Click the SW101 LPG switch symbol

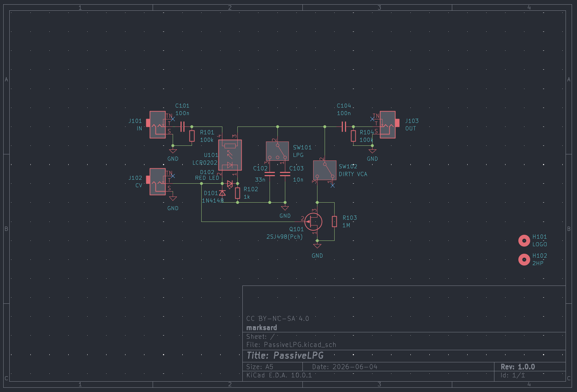(x=277, y=151)
